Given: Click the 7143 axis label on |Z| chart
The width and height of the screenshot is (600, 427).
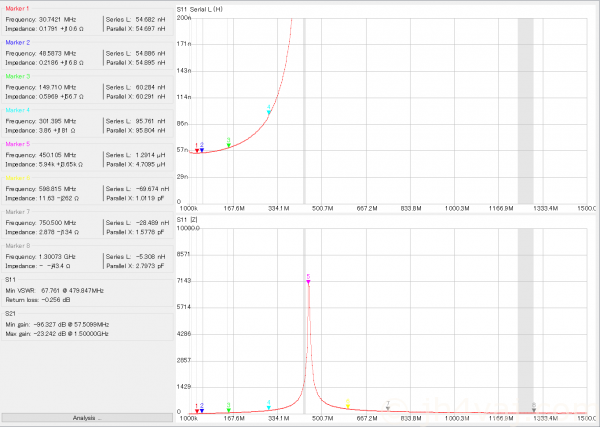Looking at the screenshot, I should [184, 281].
